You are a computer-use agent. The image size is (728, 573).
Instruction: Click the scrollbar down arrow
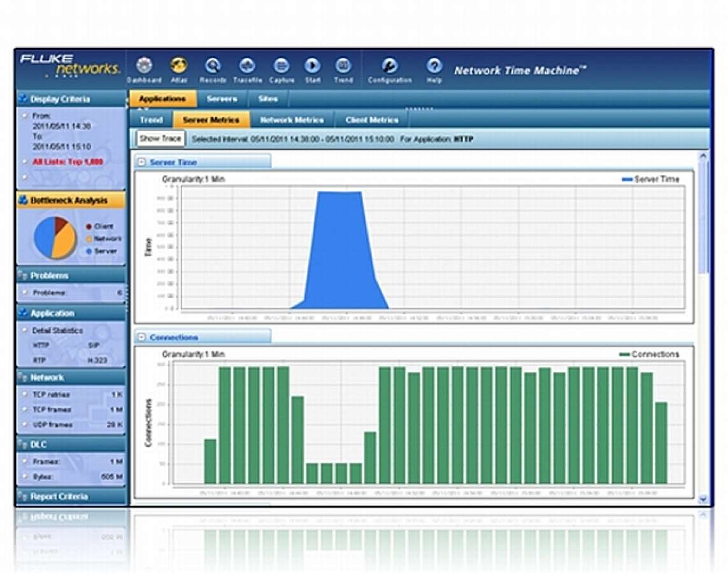pyautogui.click(x=703, y=499)
